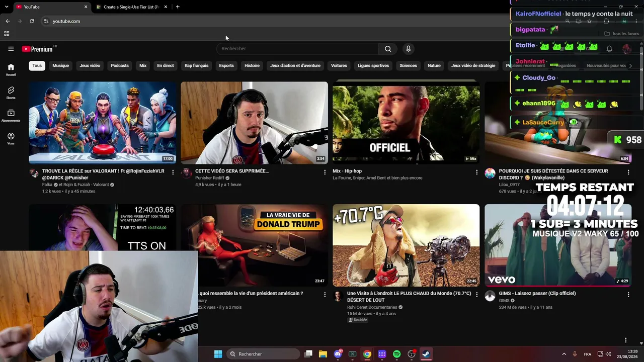Open the Ruhi Cenet Documentaries channel link

tap(372, 307)
